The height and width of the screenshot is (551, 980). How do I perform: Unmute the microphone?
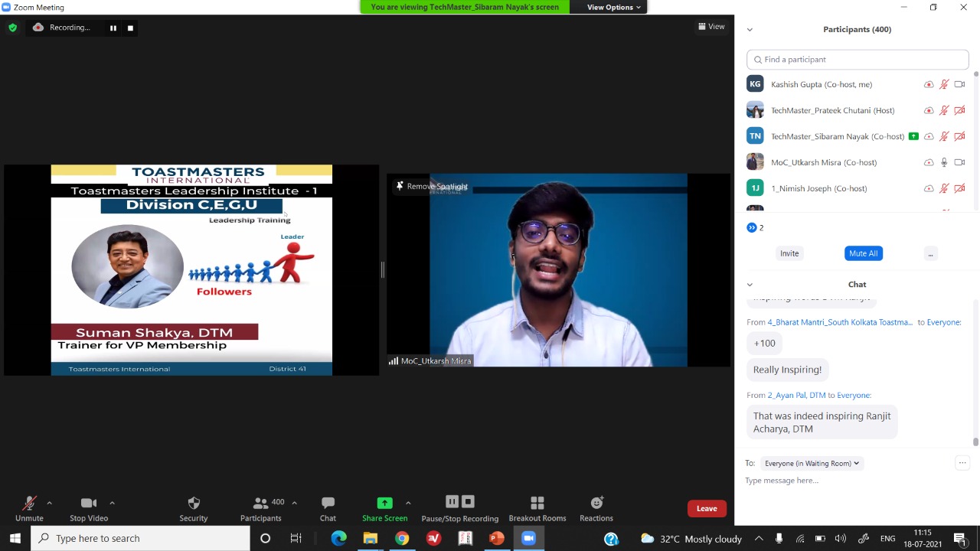[x=29, y=504]
